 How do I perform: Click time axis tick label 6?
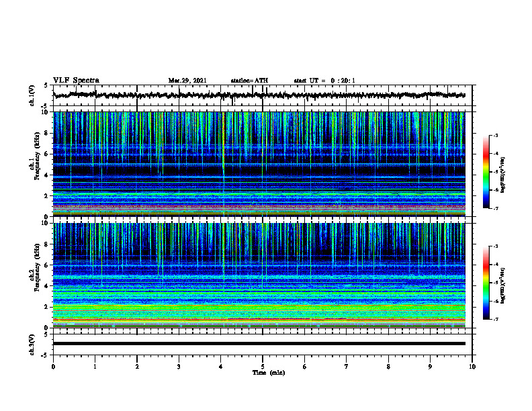pos(305,367)
